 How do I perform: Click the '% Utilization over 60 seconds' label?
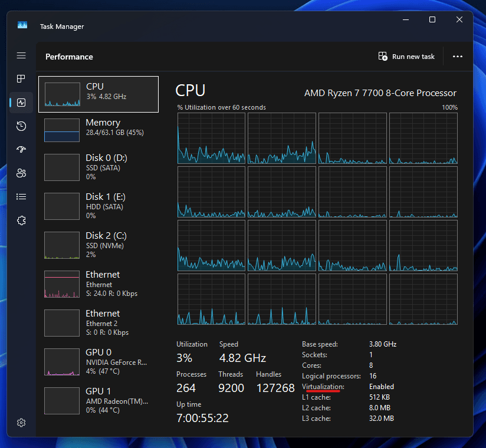pyautogui.click(x=222, y=107)
